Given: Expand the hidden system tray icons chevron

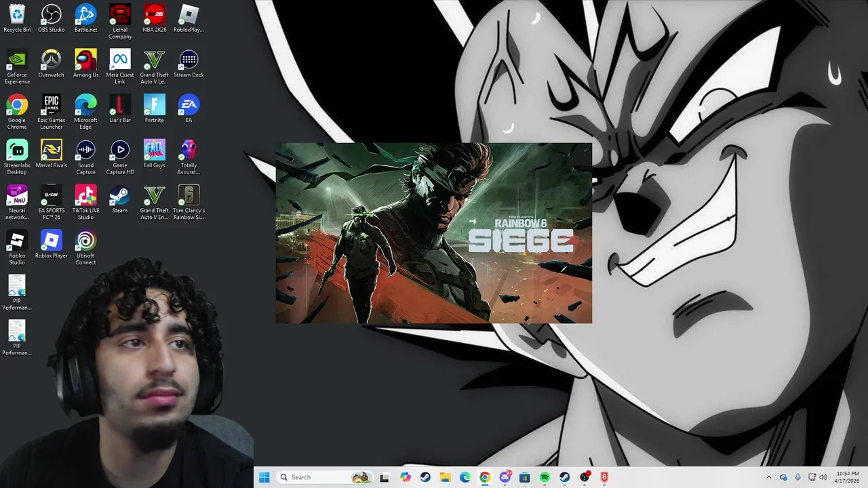Looking at the screenshot, I should pyautogui.click(x=768, y=477).
